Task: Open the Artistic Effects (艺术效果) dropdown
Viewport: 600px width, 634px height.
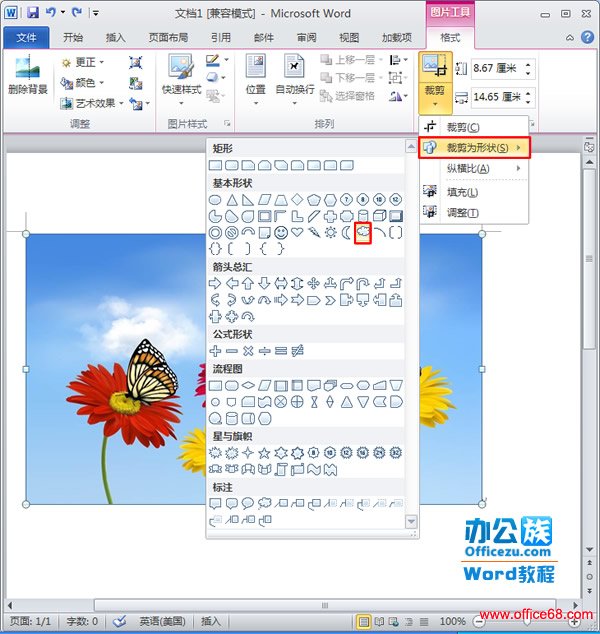Action: coord(92,104)
